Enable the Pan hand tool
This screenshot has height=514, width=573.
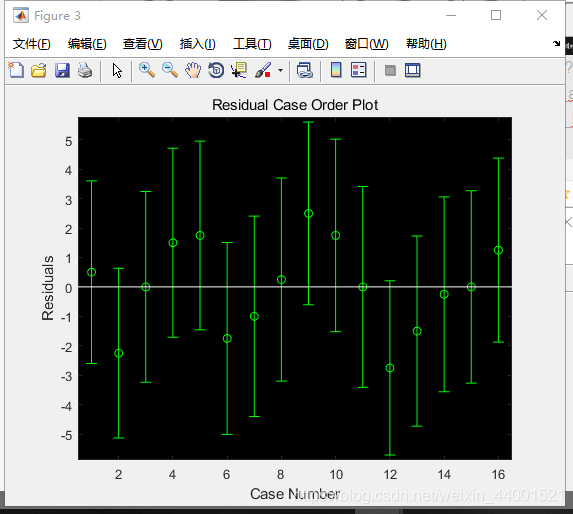click(x=193, y=70)
